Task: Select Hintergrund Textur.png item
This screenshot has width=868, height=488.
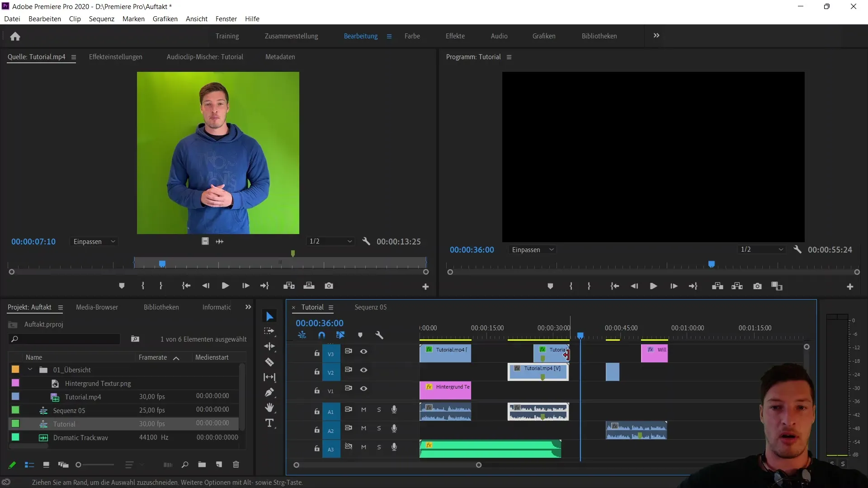Action: [x=98, y=383]
